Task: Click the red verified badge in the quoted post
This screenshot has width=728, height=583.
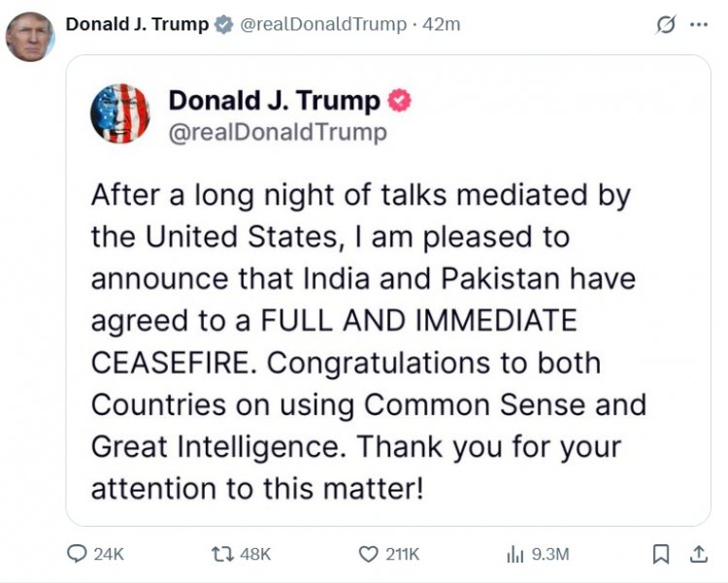Action: (x=399, y=100)
